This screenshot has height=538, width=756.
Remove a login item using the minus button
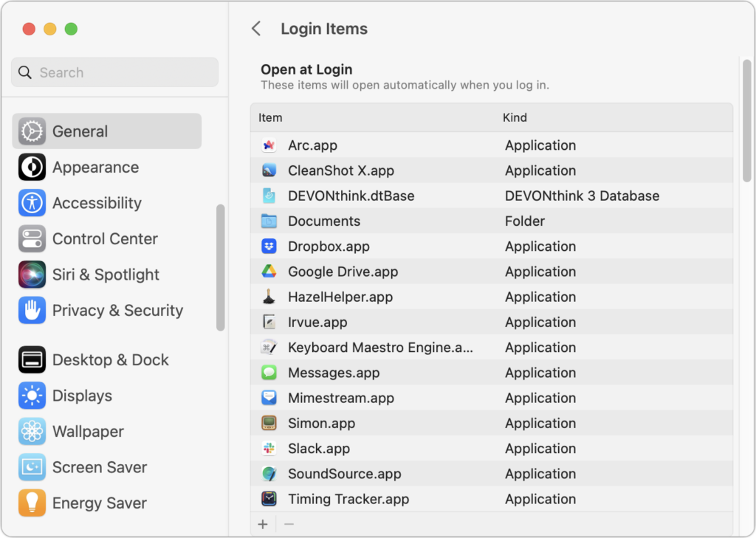click(288, 524)
